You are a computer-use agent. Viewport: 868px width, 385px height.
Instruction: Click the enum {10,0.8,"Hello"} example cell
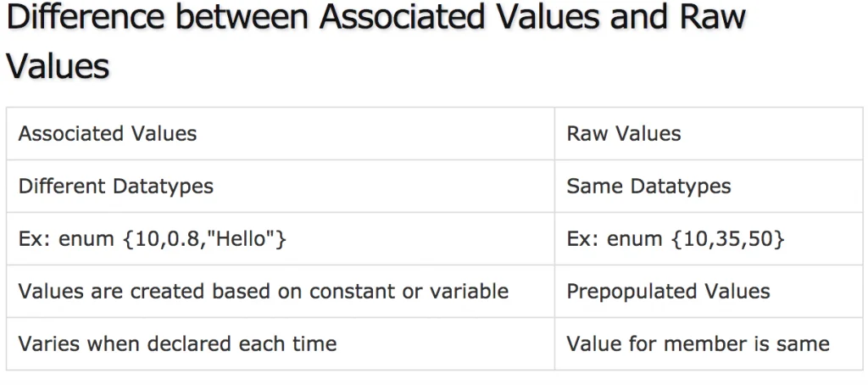[152, 239]
